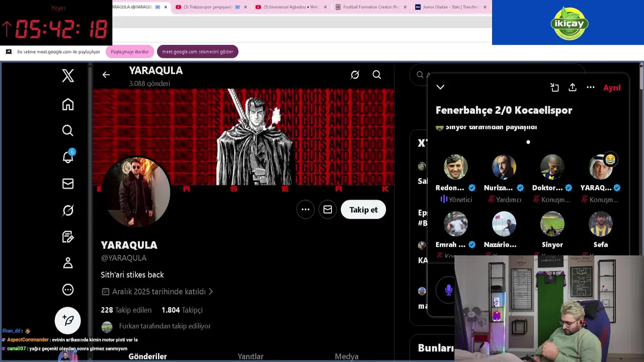
Task: Switch to the Gönderiler tab
Action: tap(147, 356)
